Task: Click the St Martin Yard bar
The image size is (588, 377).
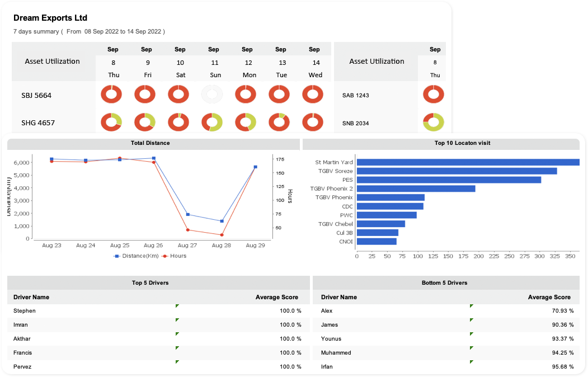Action: point(468,162)
